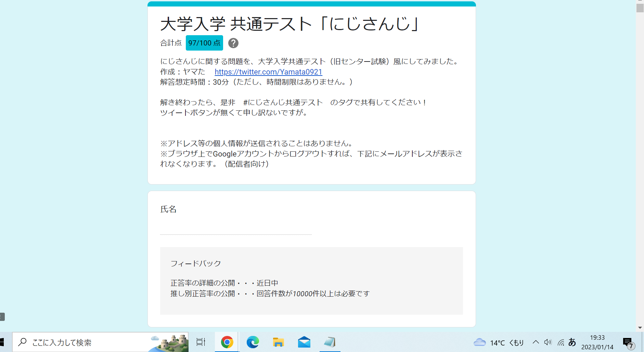This screenshot has height=352, width=644.
Task: Click the Windows Start button
Action: (3, 342)
